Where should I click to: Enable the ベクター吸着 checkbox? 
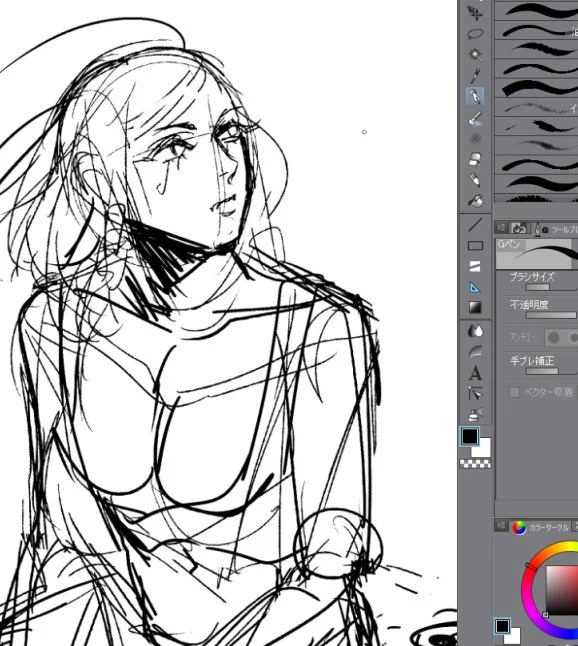(514, 392)
